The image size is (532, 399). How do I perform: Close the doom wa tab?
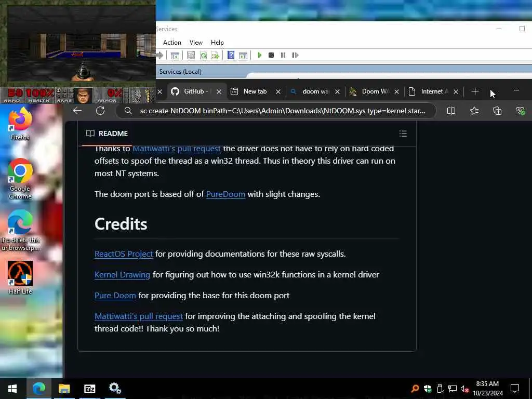(337, 91)
